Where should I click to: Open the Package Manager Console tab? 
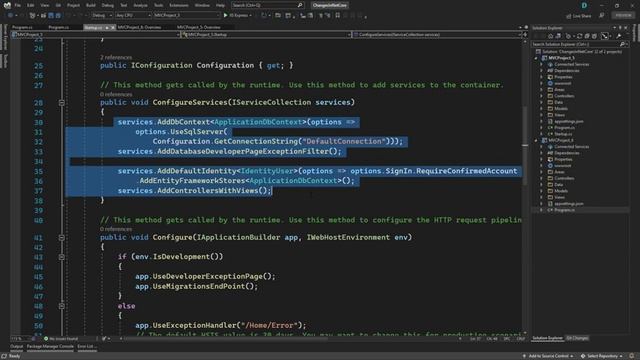pyautogui.click(x=50, y=347)
